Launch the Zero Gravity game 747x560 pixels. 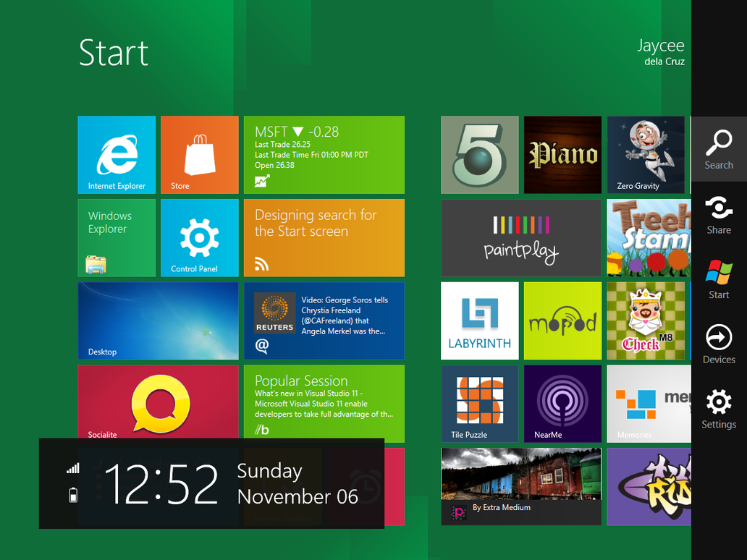pyautogui.click(x=646, y=155)
